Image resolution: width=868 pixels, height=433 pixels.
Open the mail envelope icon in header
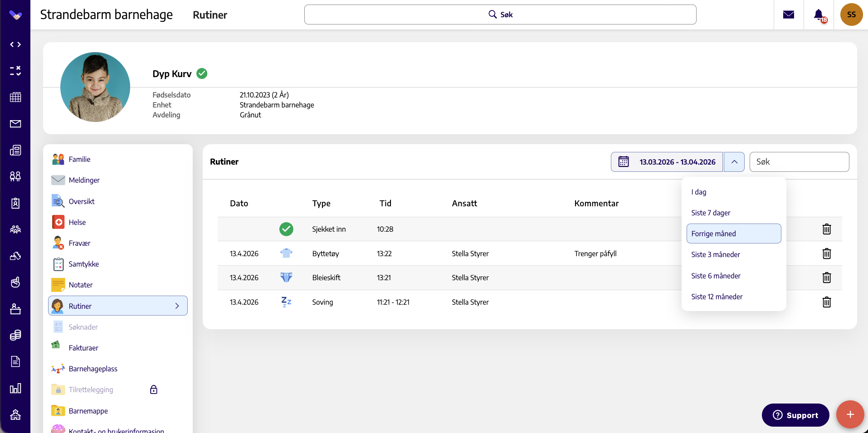coord(789,15)
